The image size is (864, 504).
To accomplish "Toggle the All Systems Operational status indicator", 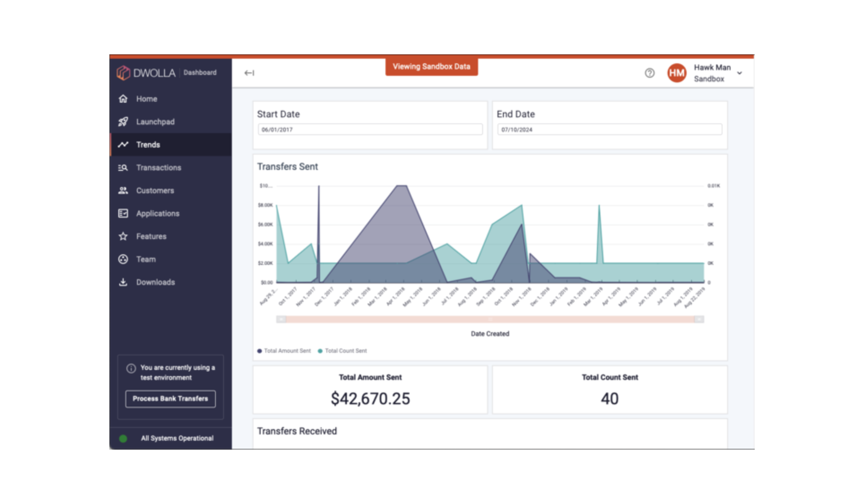I will click(x=123, y=439).
